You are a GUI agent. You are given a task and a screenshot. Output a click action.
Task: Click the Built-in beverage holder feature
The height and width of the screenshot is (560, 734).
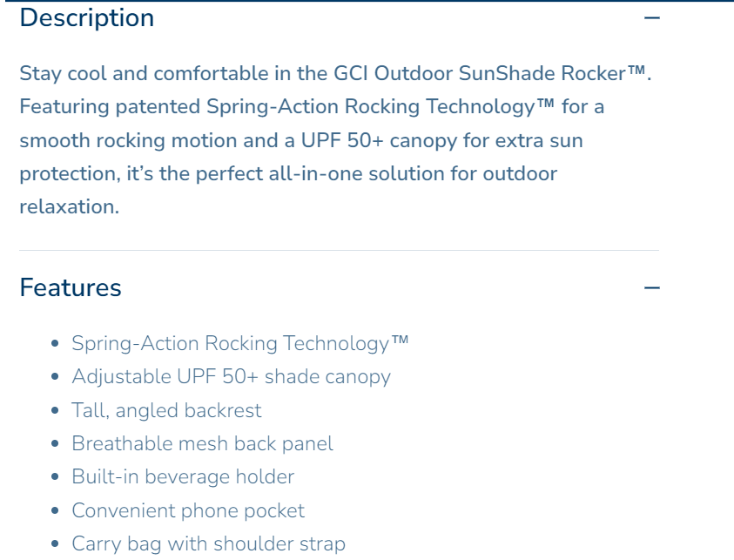183,476
